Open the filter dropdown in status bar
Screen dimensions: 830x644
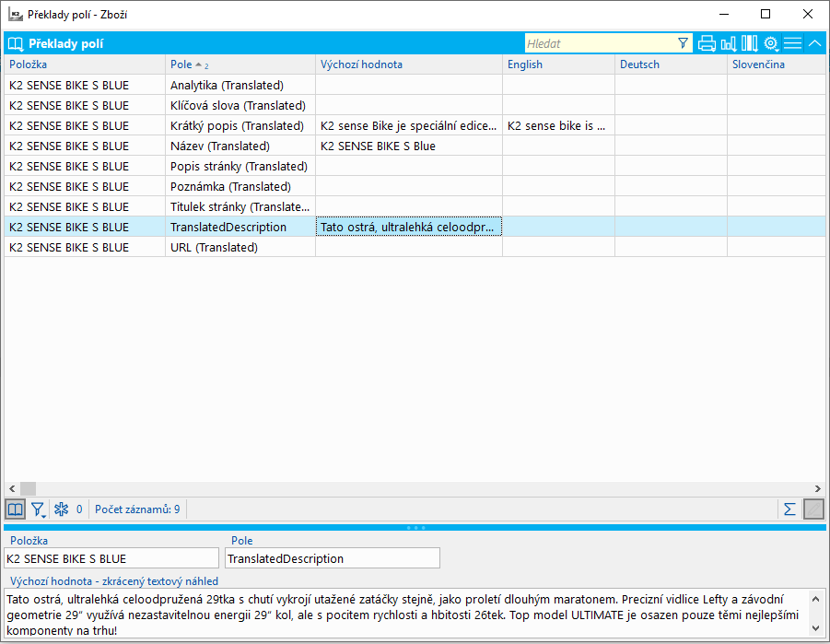pyautogui.click(x=38, y=509)
